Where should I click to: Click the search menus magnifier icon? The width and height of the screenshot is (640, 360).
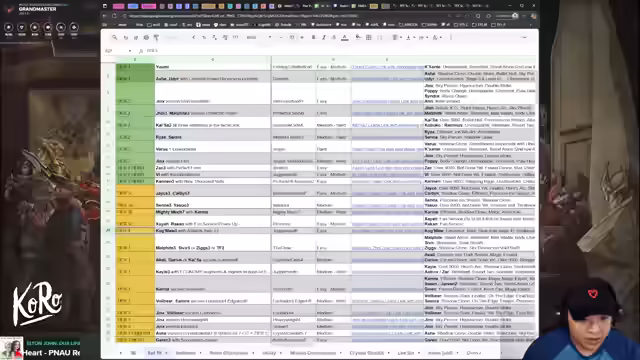pyautogui.click(x=115, y=37)
